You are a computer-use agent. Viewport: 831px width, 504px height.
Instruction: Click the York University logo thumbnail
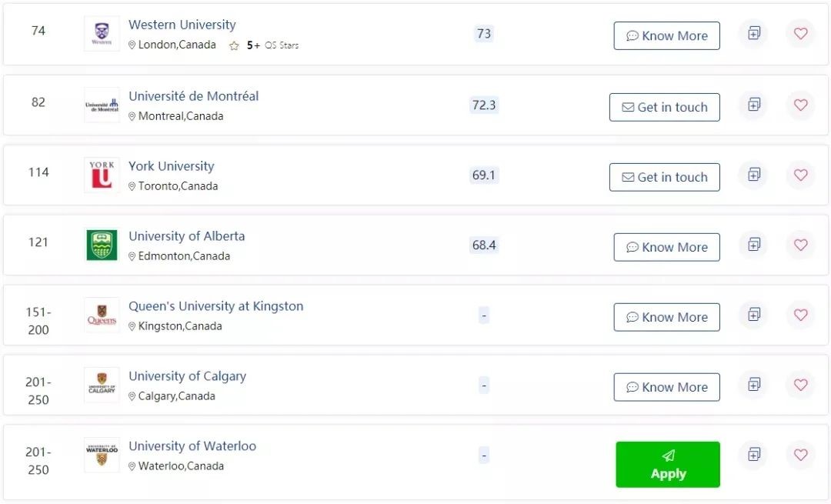tap(102, 175)
